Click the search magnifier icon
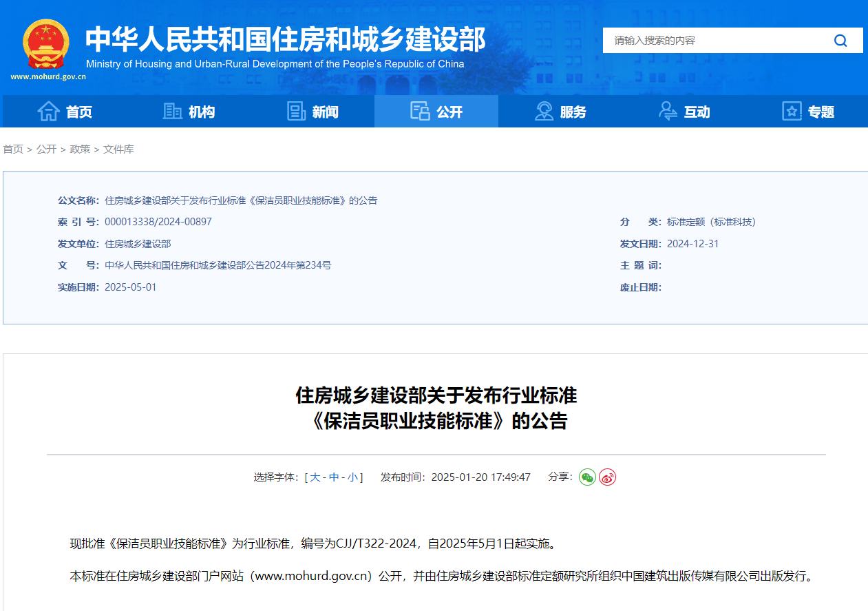The image size is (868, 611). [840, 41]
